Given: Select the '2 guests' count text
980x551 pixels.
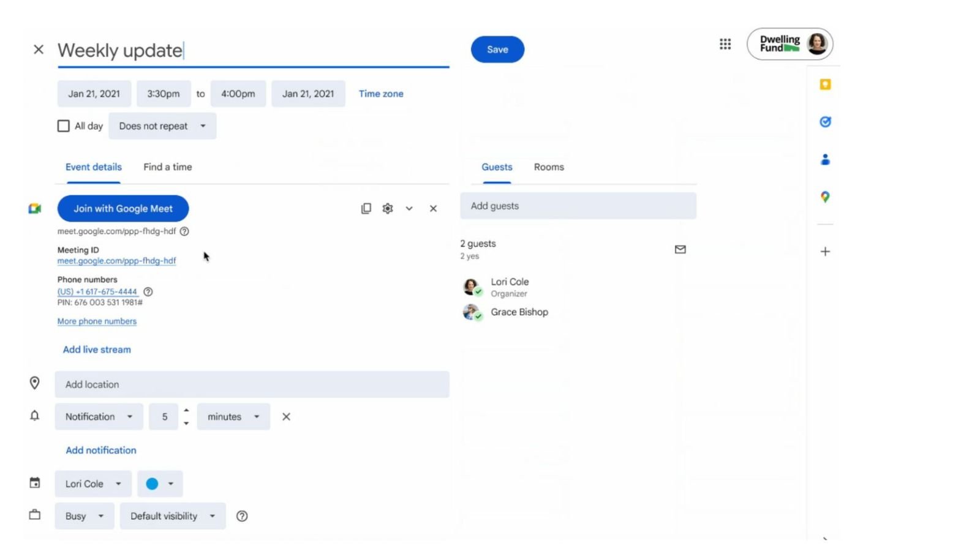Looking at the screenshot, I should (x=478, y=244).
